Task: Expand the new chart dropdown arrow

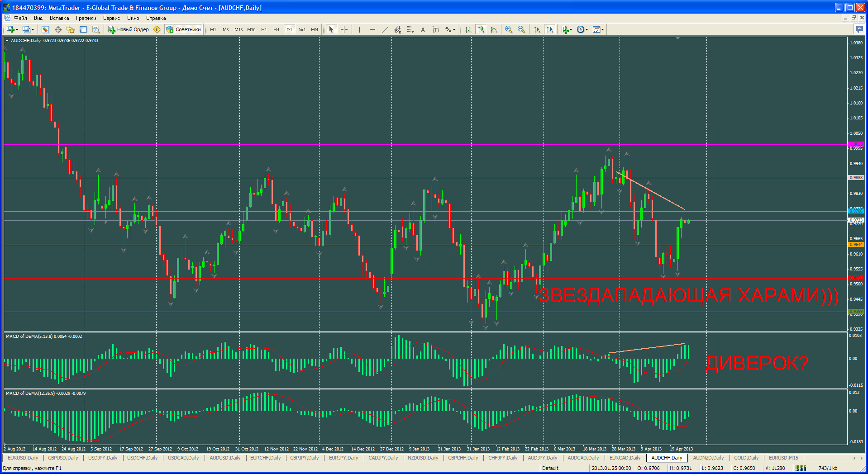Action: click(x=17, y=30)
